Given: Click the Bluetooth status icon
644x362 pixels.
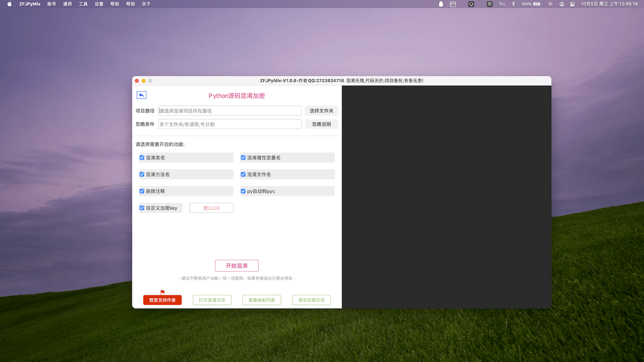Looking at the screenshot, I should click(x=513, y=4).
